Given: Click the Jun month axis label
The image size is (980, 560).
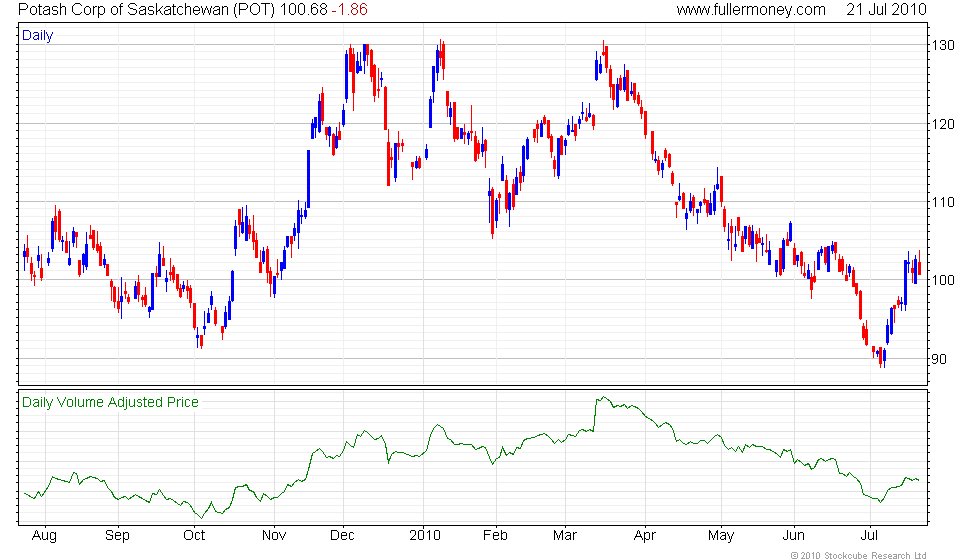Looking at the screenshot, I should coord(793,536).
